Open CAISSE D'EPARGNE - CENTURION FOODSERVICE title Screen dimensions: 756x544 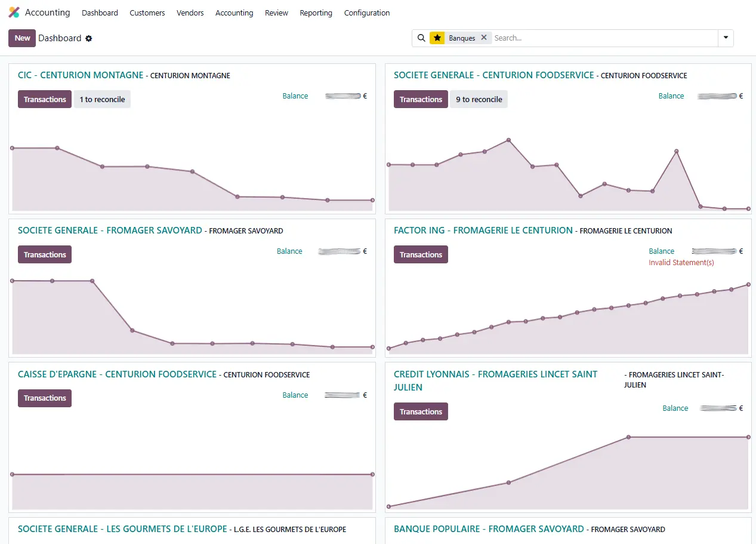click(x=117, y=374)
